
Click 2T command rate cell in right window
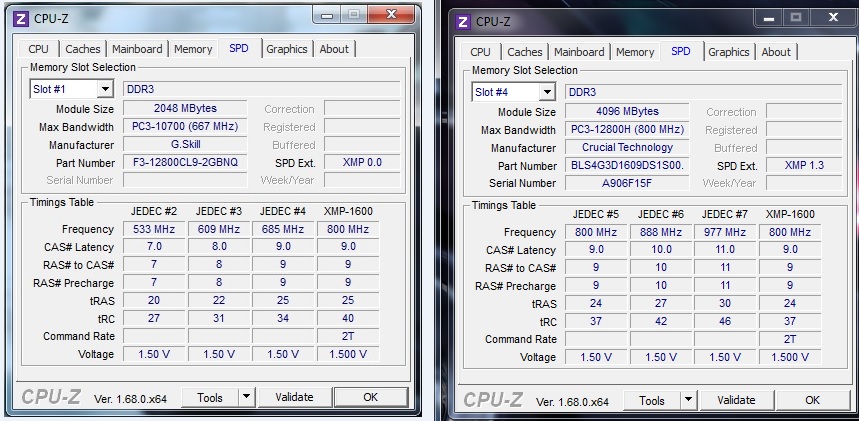coord(790,339)
